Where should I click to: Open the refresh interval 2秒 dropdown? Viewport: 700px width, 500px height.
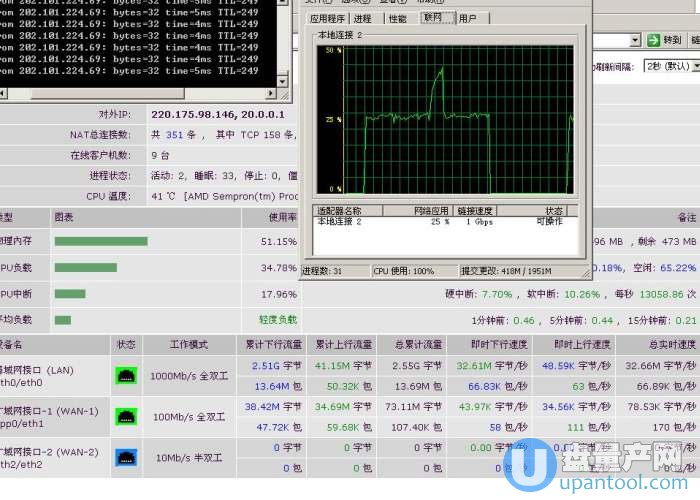click(x=671, y=66)
